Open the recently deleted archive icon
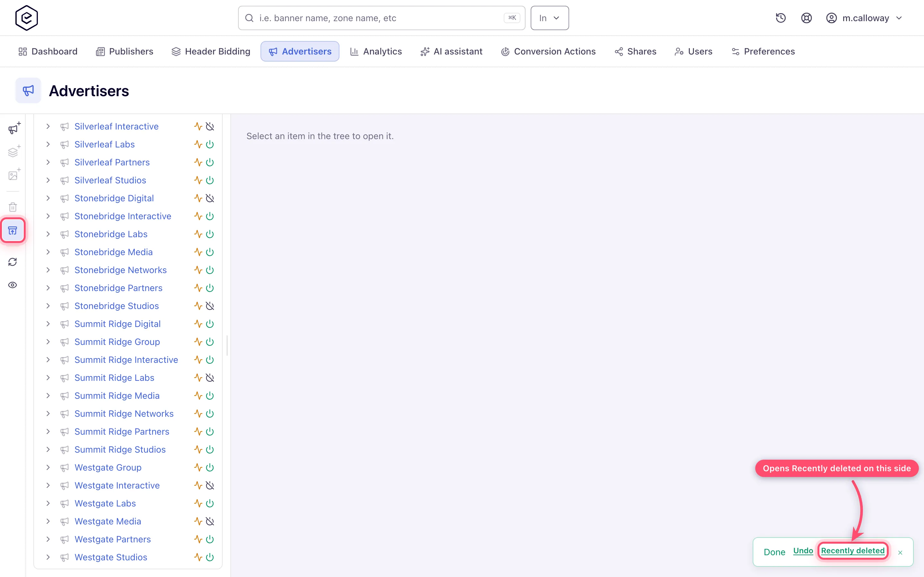The width and height of the screenshot is (924, 577). click(x=13, y=230)
